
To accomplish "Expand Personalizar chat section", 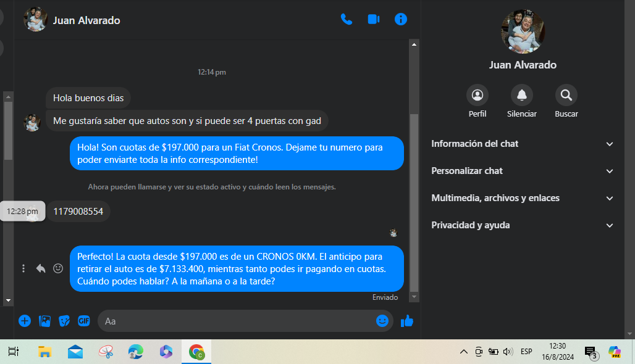I will point(523,171).
